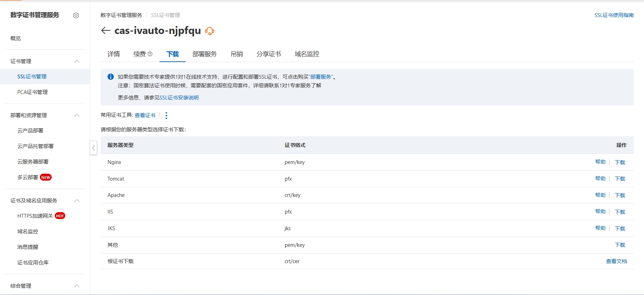
Task: Open 多云部署 in the sidebar
Action: pyautogui.click(x=28, y=177)
